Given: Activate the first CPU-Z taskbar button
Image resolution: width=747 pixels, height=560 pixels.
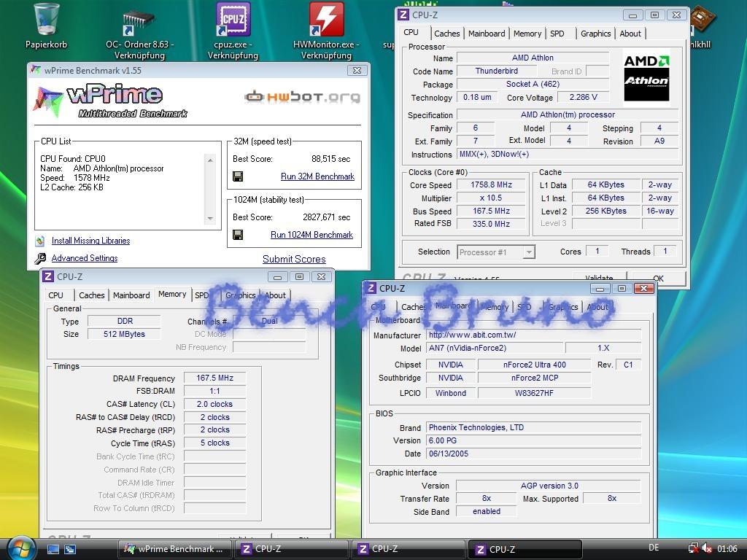Looking at the screenshot, I should coord(291,549).
